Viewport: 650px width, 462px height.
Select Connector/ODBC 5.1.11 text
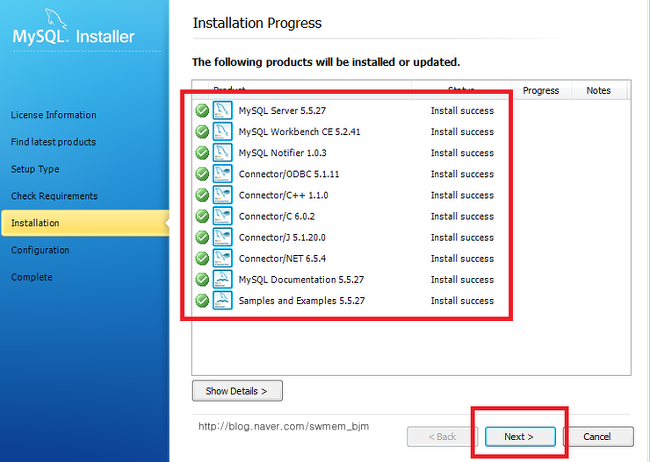289,174
